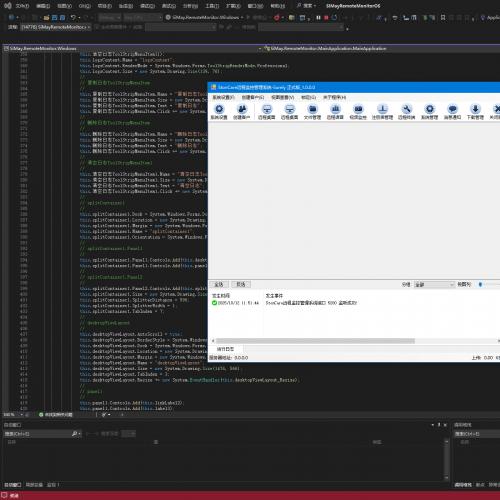
Task: Click the 系统管理 gear icon
Action: pyautogui.click(x=429, y=112)
